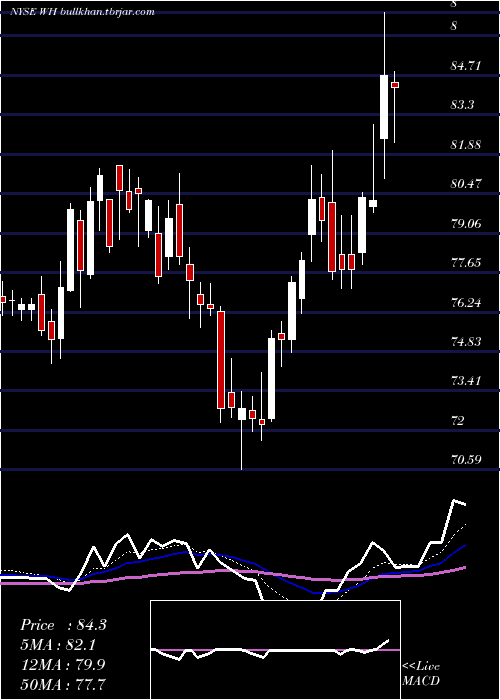Click the last small red candlestick near 84.3

tap(395, 85)
